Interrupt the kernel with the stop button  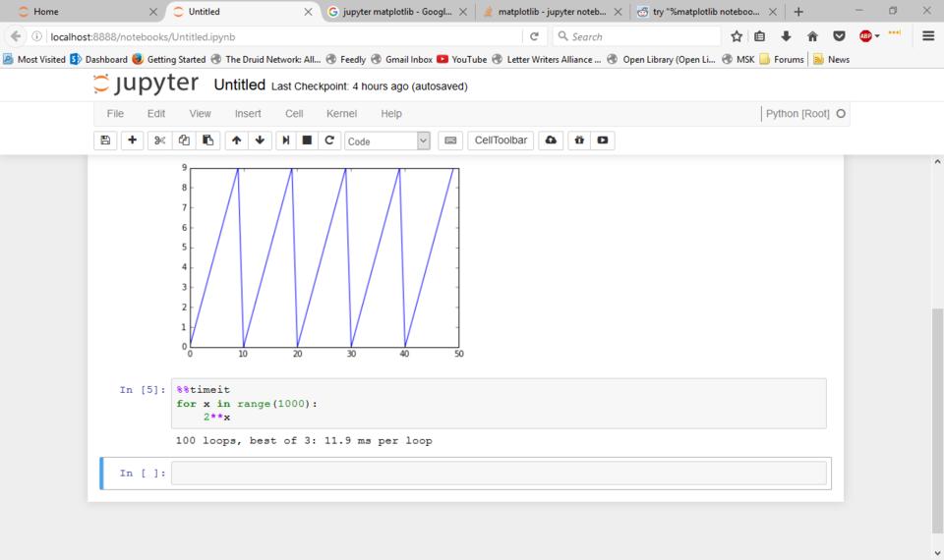pos(308,140)
